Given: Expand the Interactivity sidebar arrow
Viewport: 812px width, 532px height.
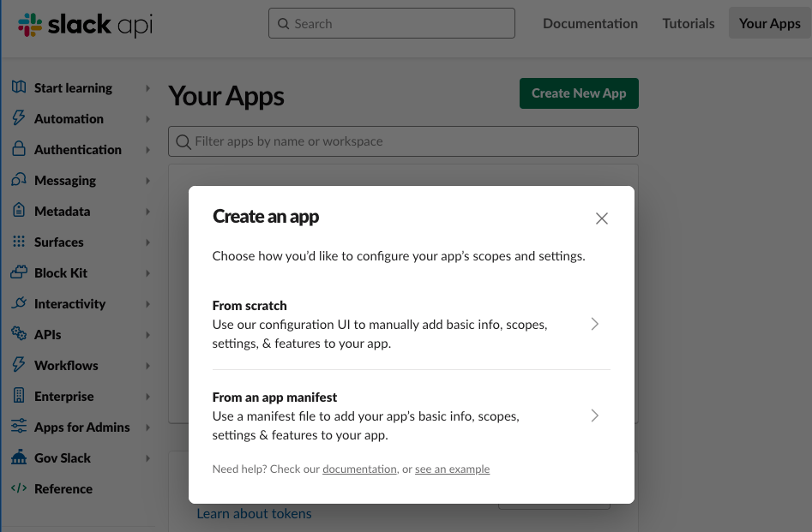Looking at the screenshot, I should (147, 304).
